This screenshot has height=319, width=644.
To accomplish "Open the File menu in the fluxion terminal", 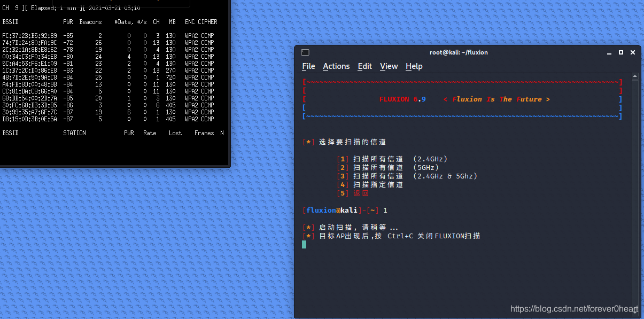I will tap(308, 66).
